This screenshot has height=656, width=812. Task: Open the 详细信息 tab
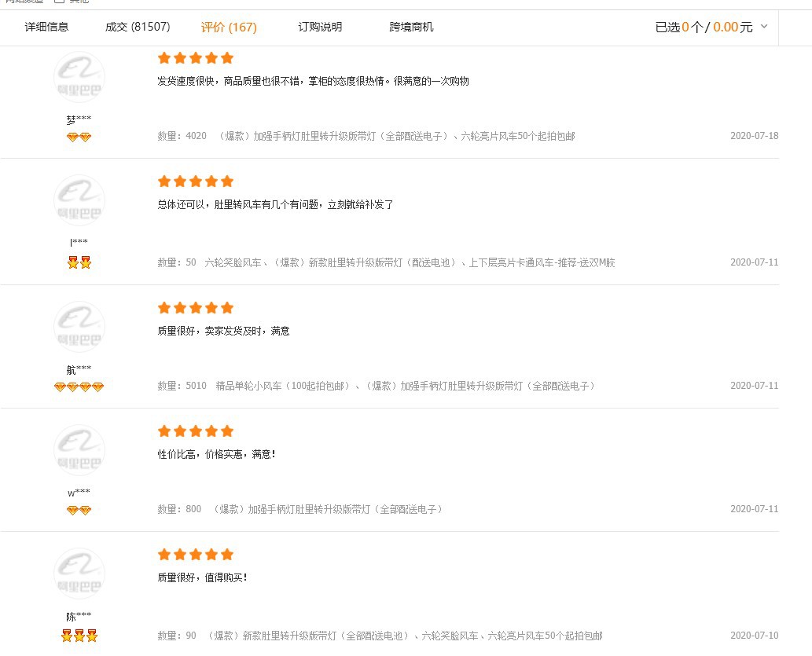coord(46,27)
